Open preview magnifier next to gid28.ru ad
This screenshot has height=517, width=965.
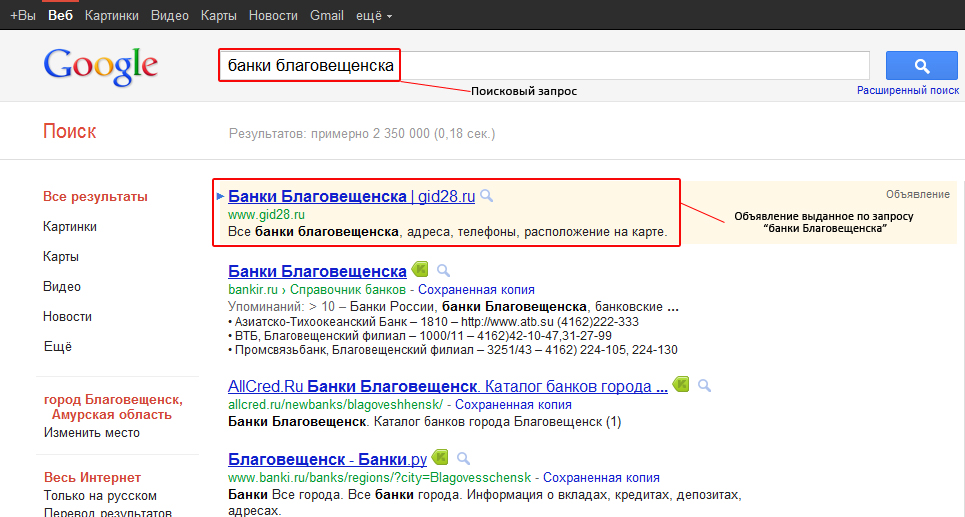487,196
